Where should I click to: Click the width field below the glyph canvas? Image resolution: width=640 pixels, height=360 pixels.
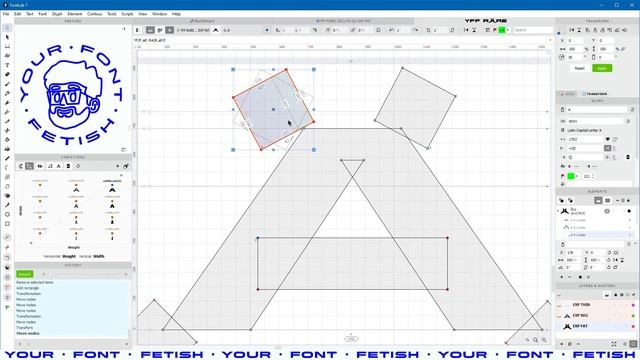351,339
